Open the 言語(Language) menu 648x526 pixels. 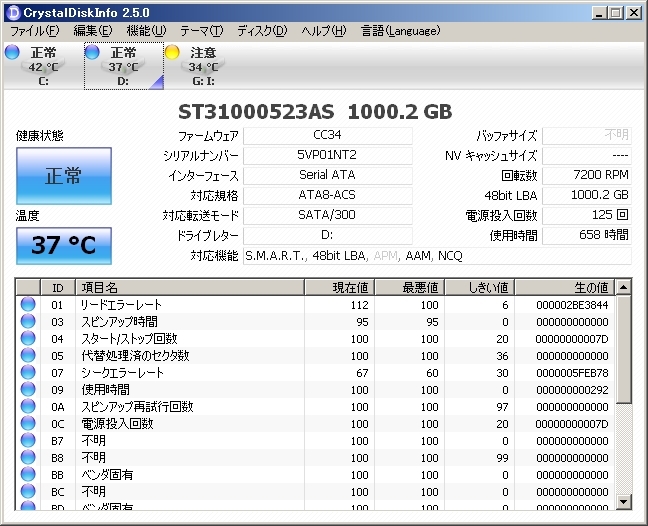point(398,31)
